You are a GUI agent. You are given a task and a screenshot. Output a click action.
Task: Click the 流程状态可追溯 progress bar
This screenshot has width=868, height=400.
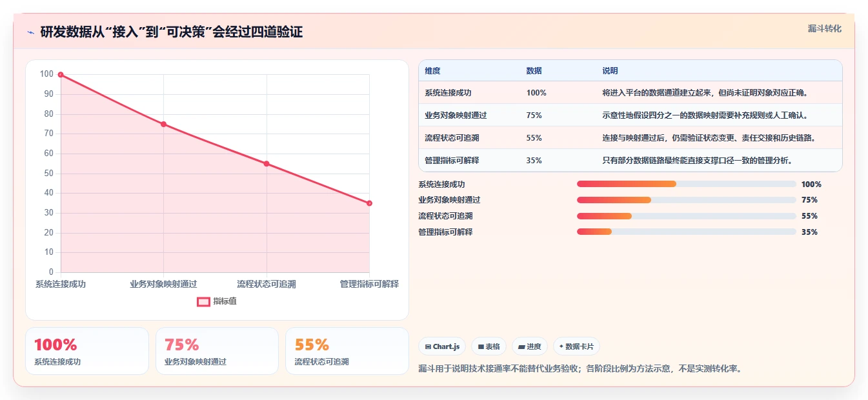pos(687,216)
